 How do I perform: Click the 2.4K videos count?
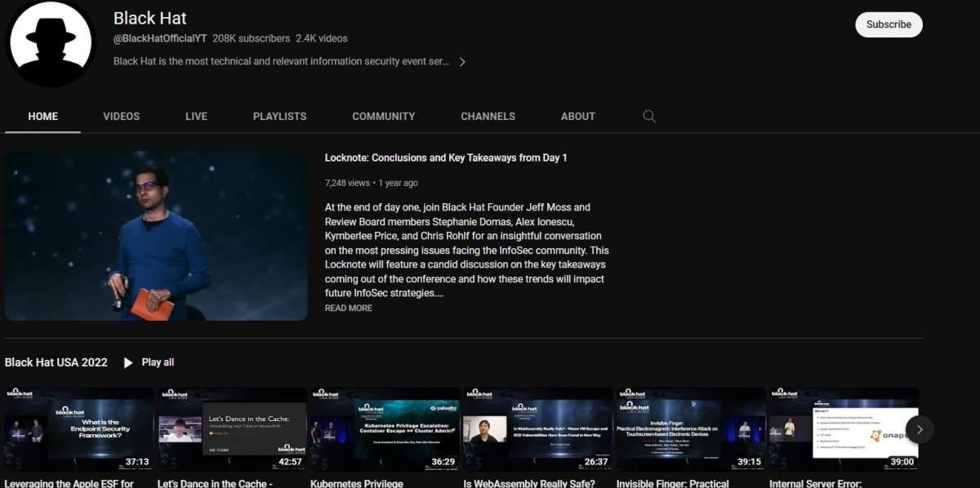(x=322, y=38)
